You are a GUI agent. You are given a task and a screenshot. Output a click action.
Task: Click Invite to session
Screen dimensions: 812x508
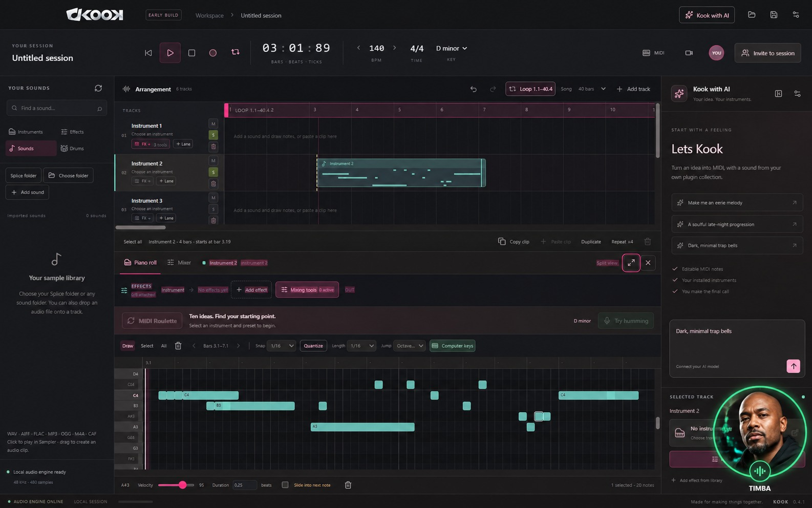point(768,53)
